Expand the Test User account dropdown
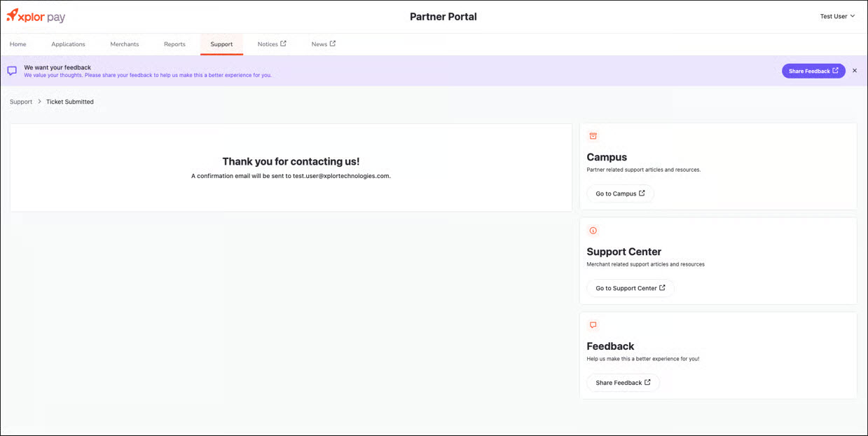 click(x=837, y=16)
